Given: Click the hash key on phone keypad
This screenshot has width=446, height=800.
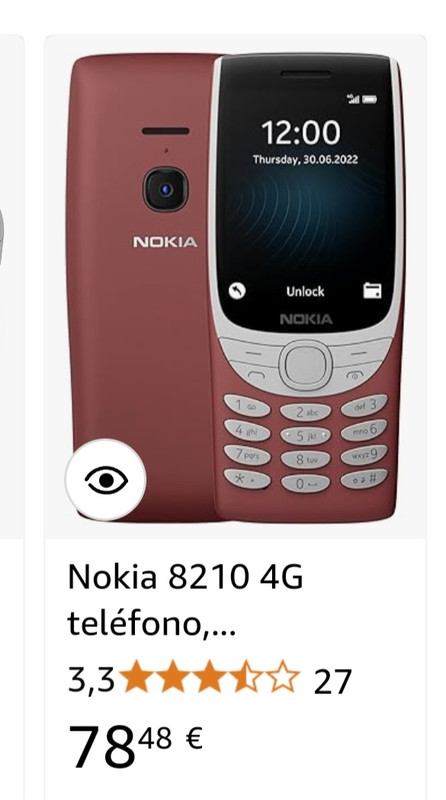Looking at the screenshot, I should 364,478.
